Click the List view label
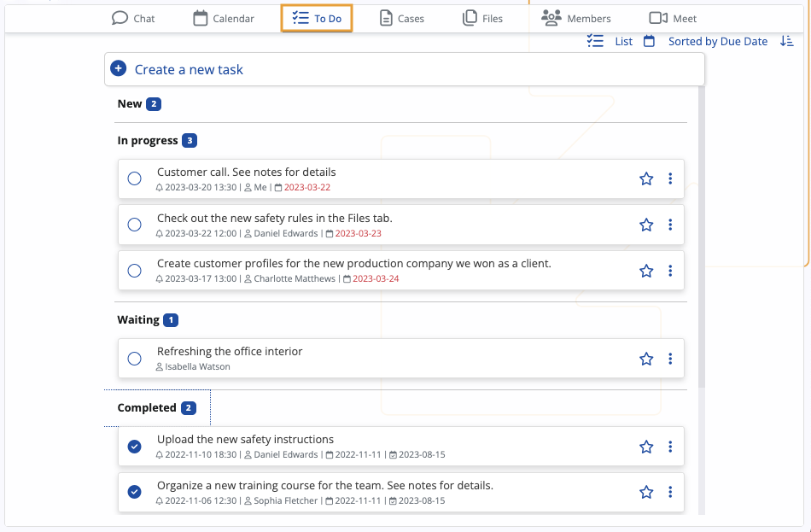The width and height of the screenshot is (811, 532). pos(624,41)
